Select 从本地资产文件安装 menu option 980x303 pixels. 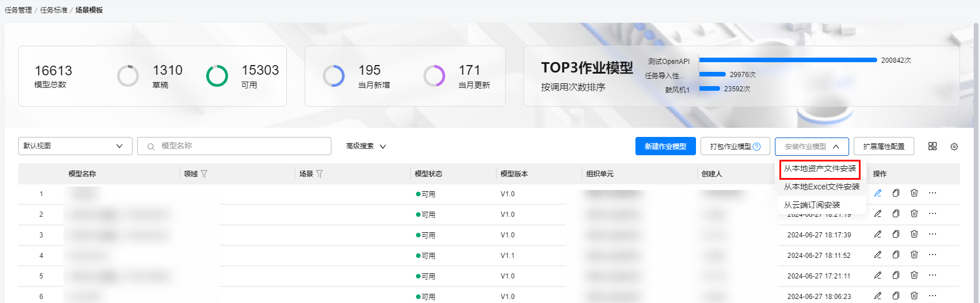coord(820,169)
